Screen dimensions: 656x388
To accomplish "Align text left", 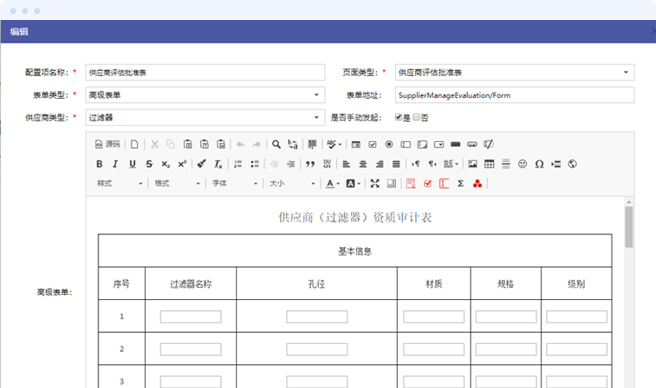I will pos(346,164).
